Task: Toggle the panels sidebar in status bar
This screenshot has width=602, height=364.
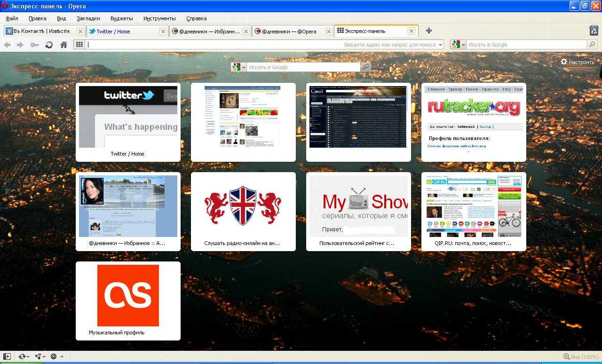Action: coord(7,356)
